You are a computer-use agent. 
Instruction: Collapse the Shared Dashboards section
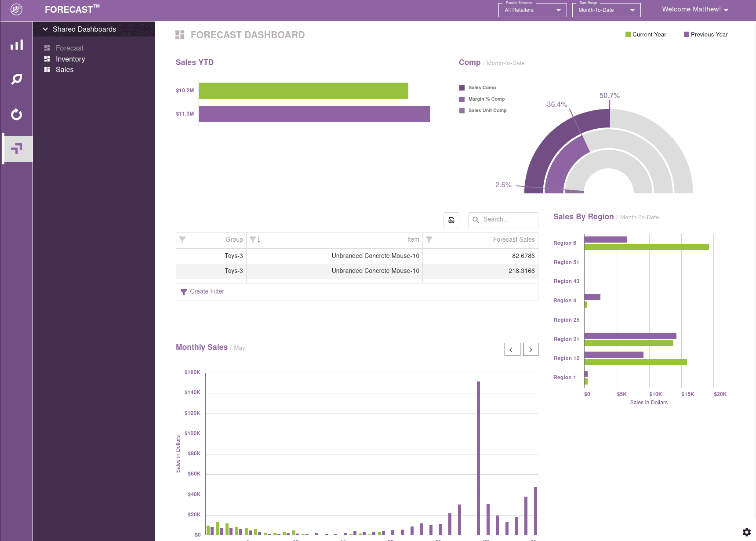click(x=45, y=29)
